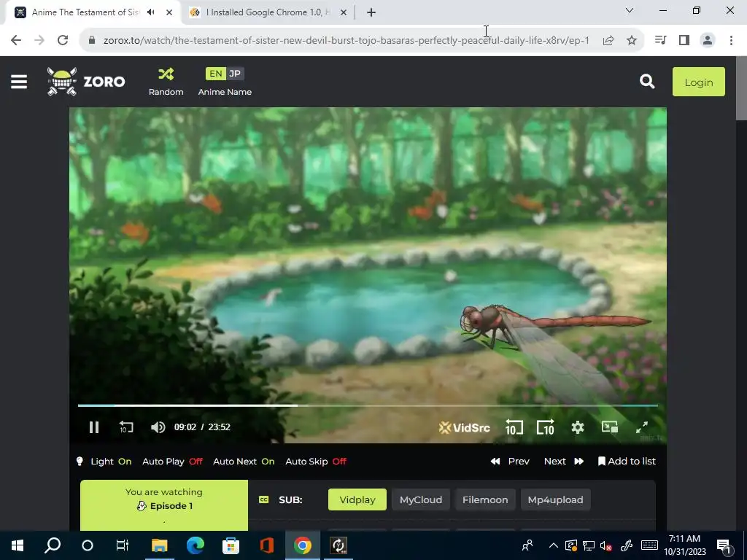The height and width of the screenshot is (560, 747).
Task: Open Windows Start menu
Action: point(18,545)
